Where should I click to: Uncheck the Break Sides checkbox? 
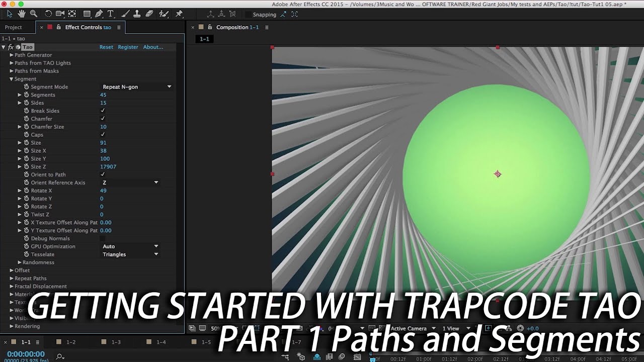click(x=103, y=111)
